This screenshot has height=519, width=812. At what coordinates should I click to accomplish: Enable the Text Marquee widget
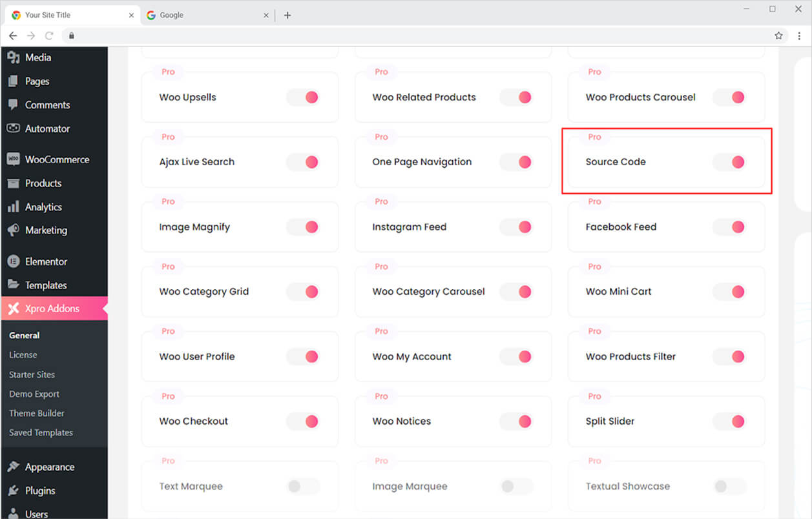point(303,486)
